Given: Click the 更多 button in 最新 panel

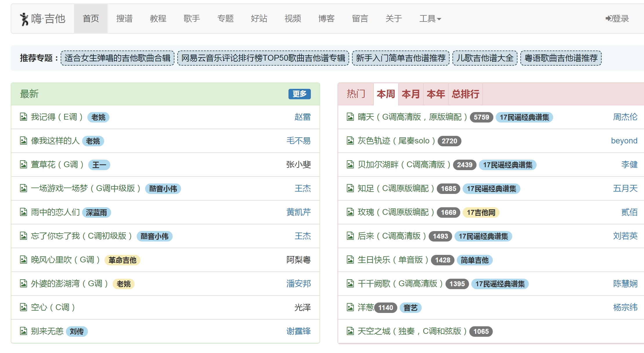Looking at the screenshot, I should click(x=299, y=94).
